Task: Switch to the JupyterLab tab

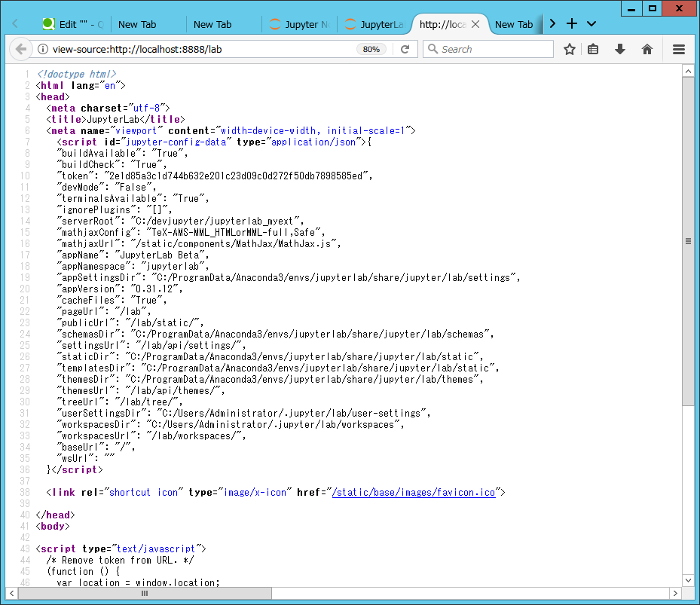Action: (x=374, y=25)
